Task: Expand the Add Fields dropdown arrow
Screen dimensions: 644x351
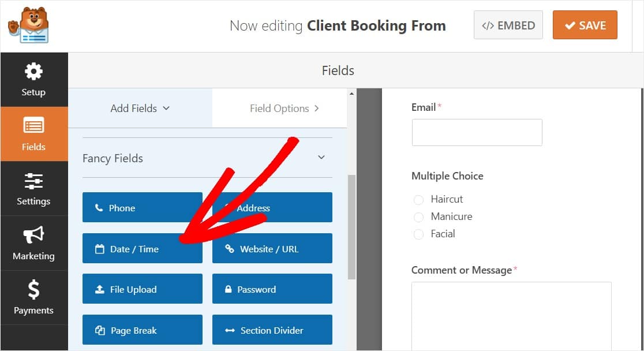Action: (166, 108)
